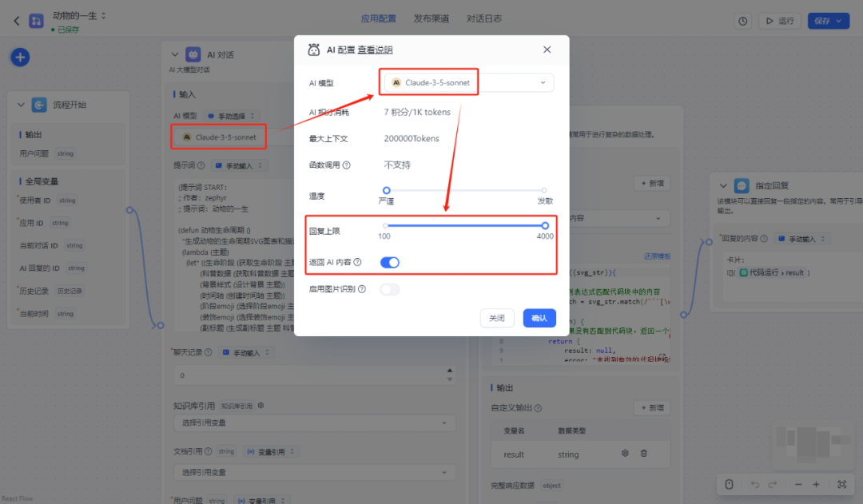Open settings gear beside 知识库引用

[260, 406]
